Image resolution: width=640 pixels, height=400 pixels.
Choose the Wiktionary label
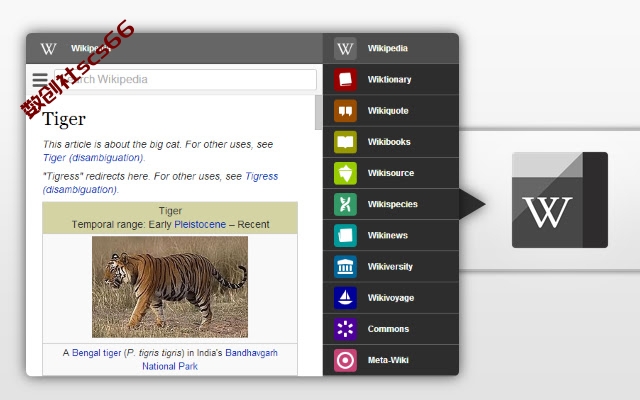(x=389, y=80)
